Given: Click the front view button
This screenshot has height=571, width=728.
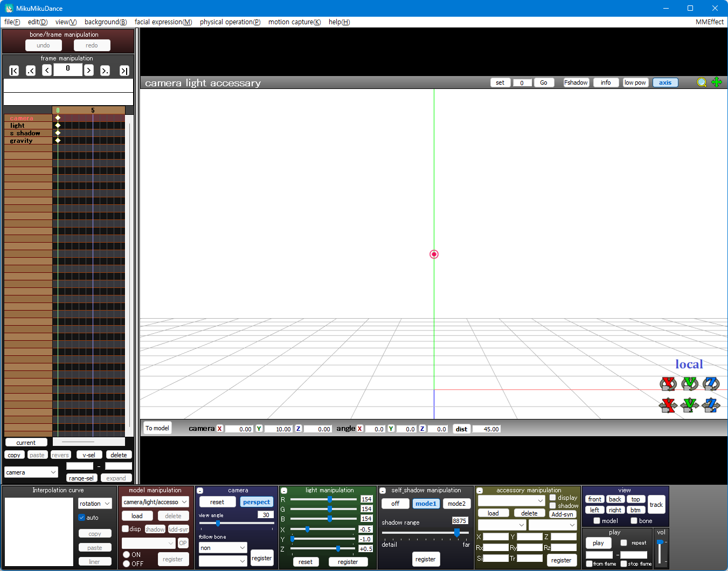Looking at the screenshot, I should click(595, 499).
